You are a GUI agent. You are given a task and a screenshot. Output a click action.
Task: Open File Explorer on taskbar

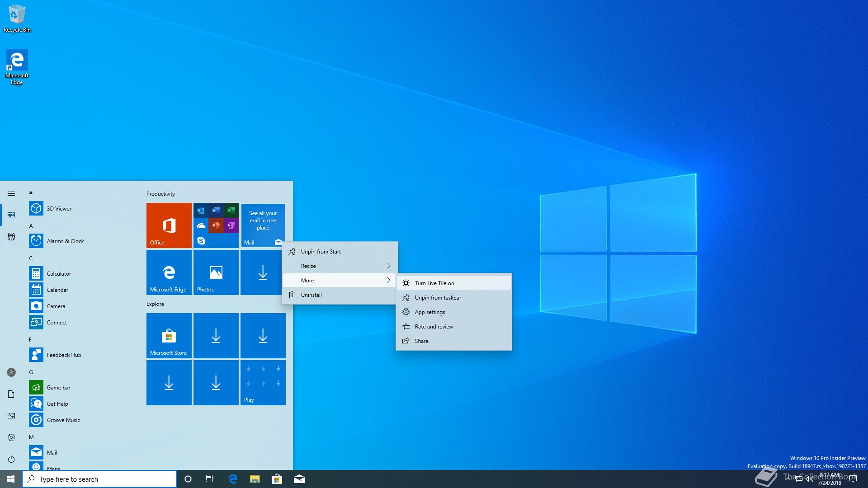point(255,479)
